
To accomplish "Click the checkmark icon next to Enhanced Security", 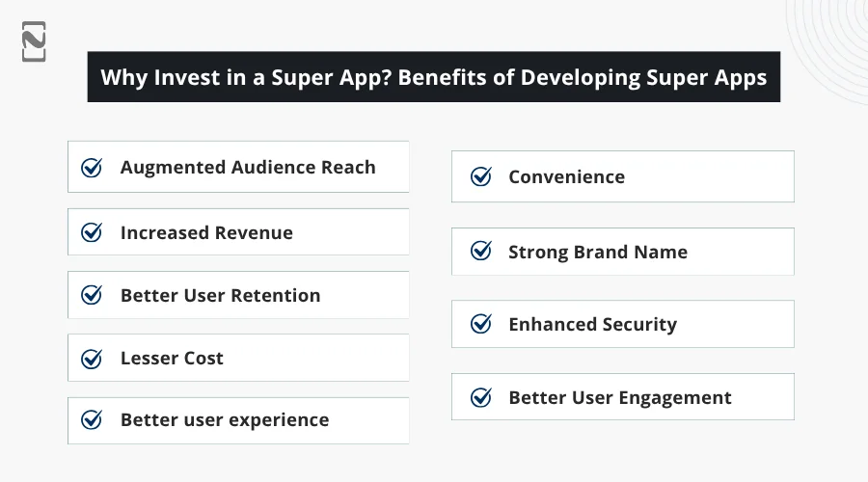I will click(480, 325).
